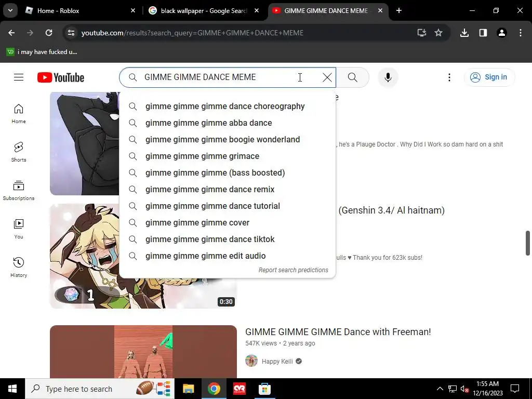Start voice search with the microphone
532x399 pixels.
(x=388, y=77)
